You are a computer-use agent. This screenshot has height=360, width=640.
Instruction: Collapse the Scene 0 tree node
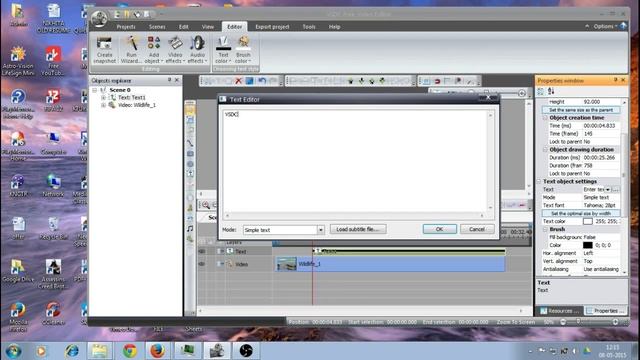95,90
